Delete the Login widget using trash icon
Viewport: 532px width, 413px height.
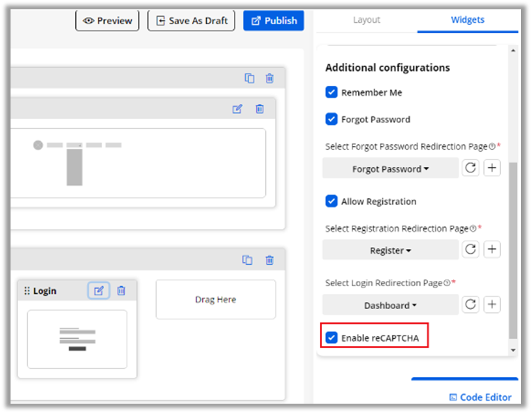[x=121, y=290]
